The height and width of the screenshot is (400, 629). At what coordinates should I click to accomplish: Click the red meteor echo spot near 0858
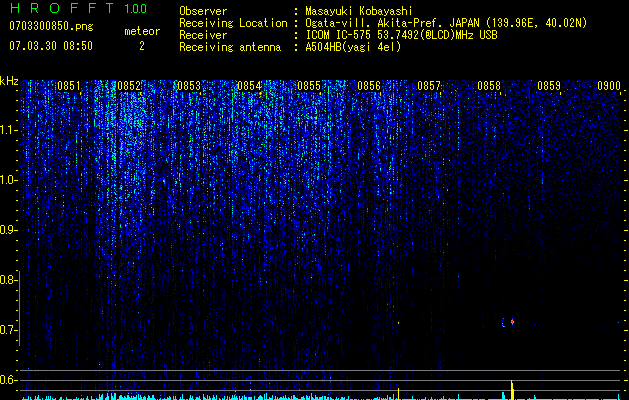[x=512, y=321]
